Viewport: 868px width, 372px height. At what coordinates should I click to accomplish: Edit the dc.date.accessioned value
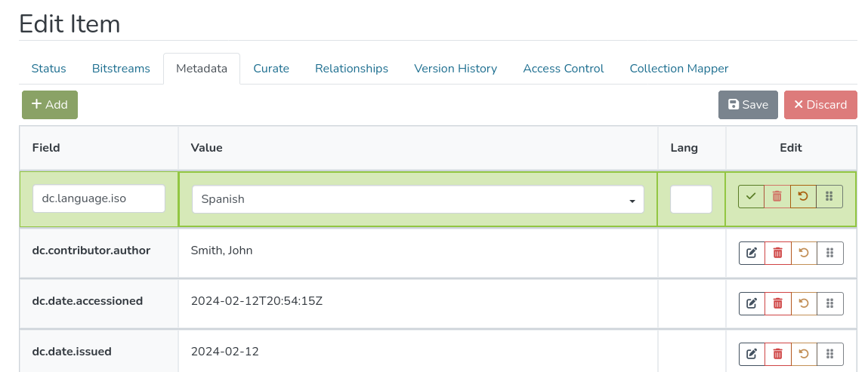[752, 303]
